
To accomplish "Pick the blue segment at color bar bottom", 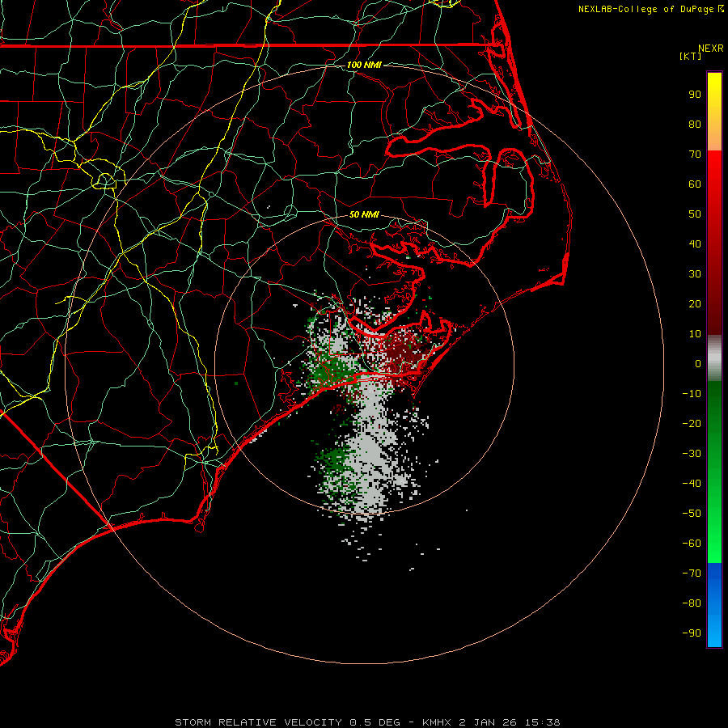I will click(x=714, y=604).
